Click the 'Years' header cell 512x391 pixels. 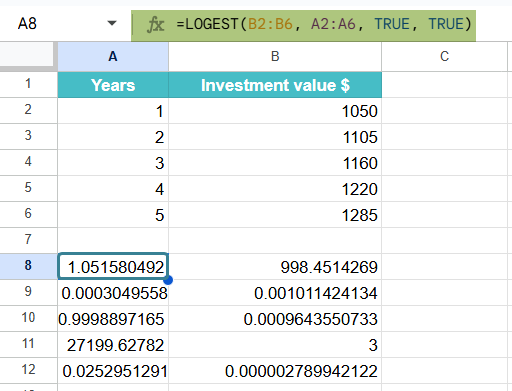tap(113, 85)
